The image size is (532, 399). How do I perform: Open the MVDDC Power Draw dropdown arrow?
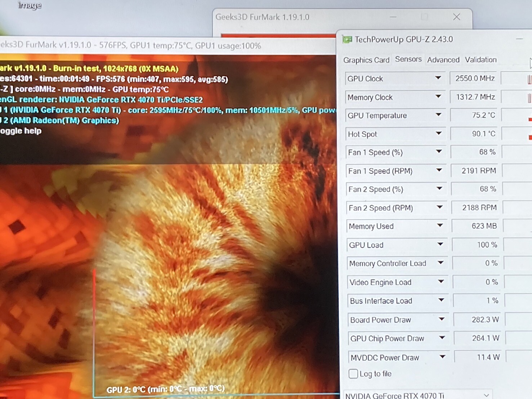pyautogui.click(x=442, y=357)
